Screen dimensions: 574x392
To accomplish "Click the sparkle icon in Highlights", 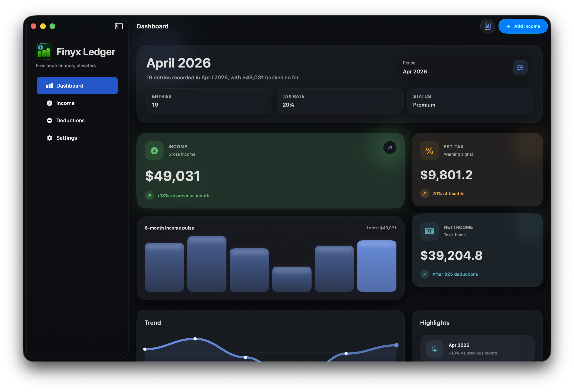I will [x=434, y=349].
